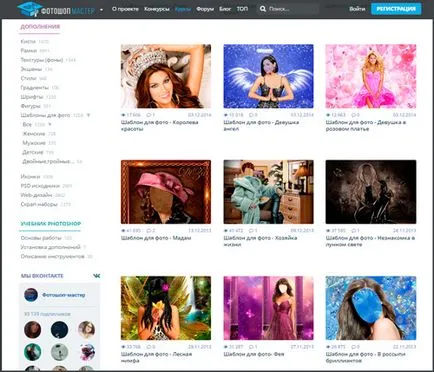Viewport: 434px width, 372px height.
Task: Open the PSD исходники category
Action: click(x=40, y=186)
